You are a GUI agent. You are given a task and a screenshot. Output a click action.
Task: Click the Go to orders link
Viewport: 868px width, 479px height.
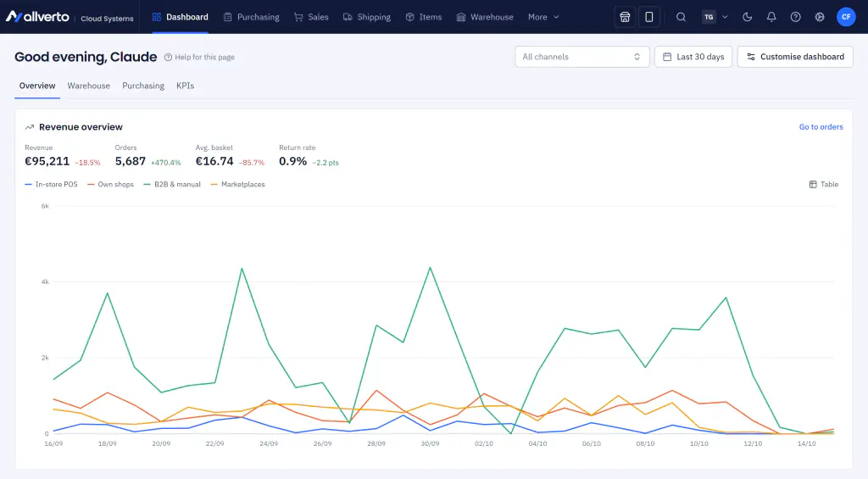click(821, 127)
